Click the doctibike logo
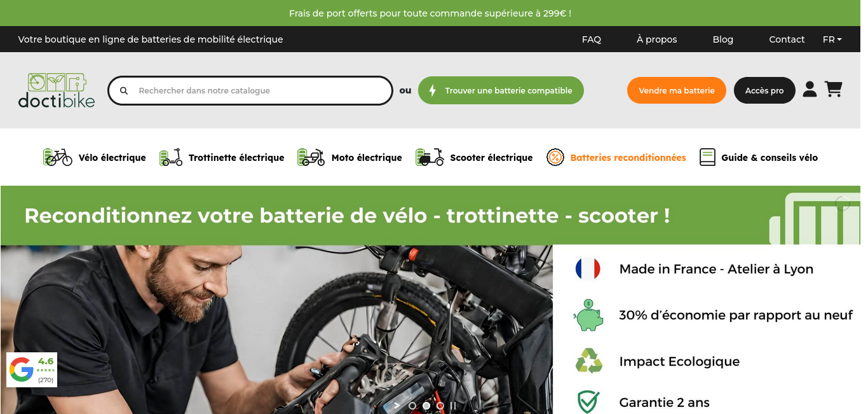Image resolution: width=868 pixels, height=414 pixels. click(x=57, y=90)
